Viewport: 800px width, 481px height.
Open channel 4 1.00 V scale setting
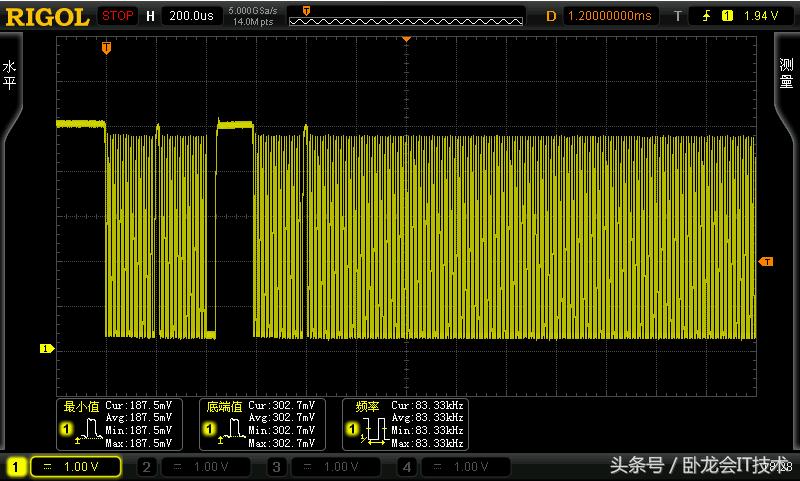pyautogui.click(x=470, y=467)
